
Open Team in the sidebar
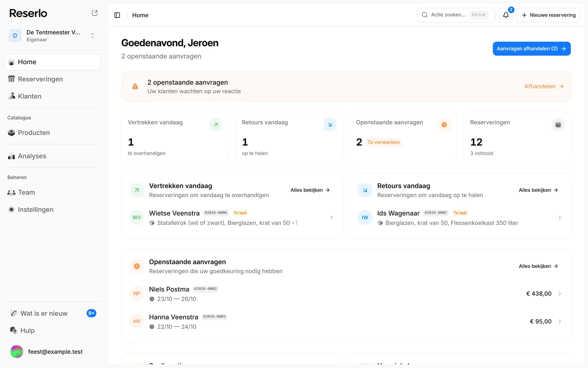(52, 192)
